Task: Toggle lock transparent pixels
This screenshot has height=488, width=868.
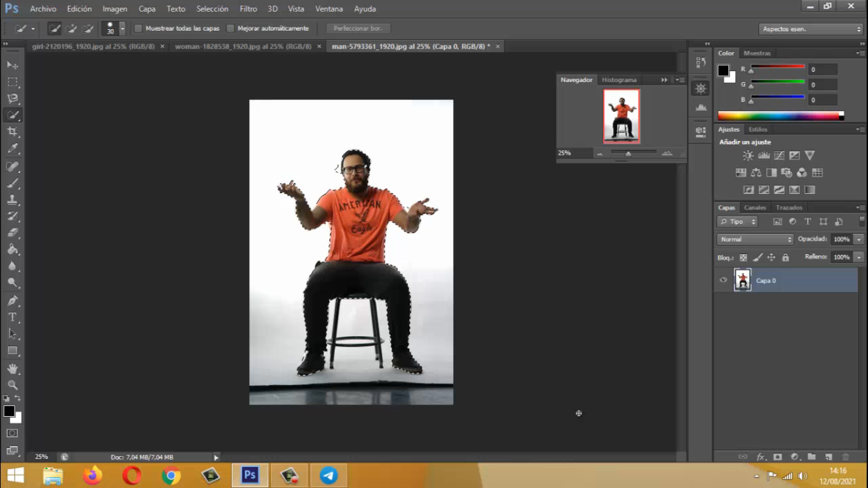Action: click(743, 257)
